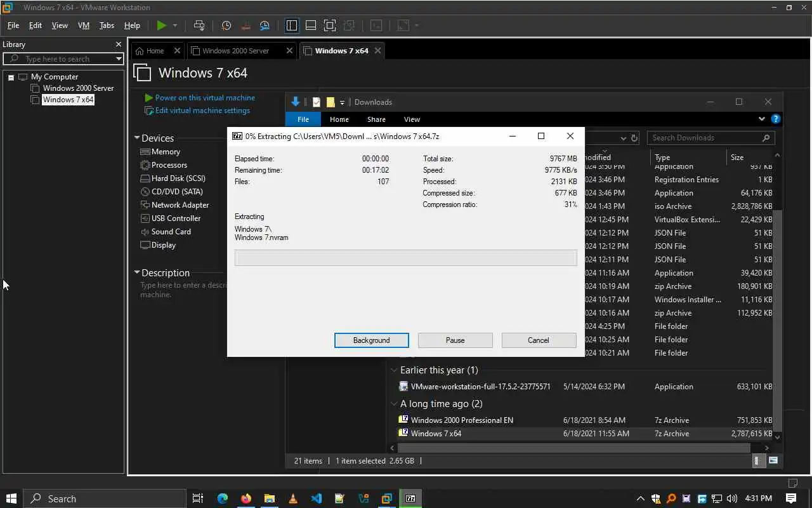
Task: Open VLC media player from taskbar
Action: pos(292,498)
